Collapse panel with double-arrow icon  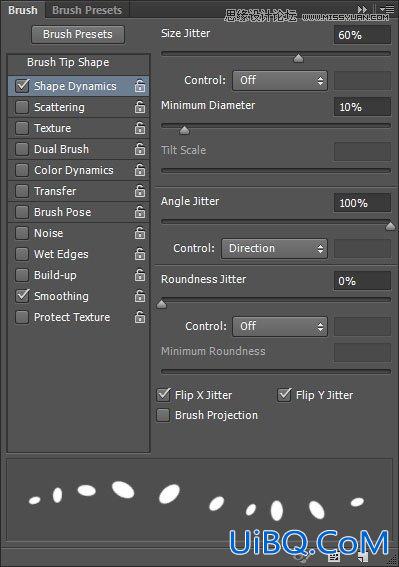click(362, 9)
